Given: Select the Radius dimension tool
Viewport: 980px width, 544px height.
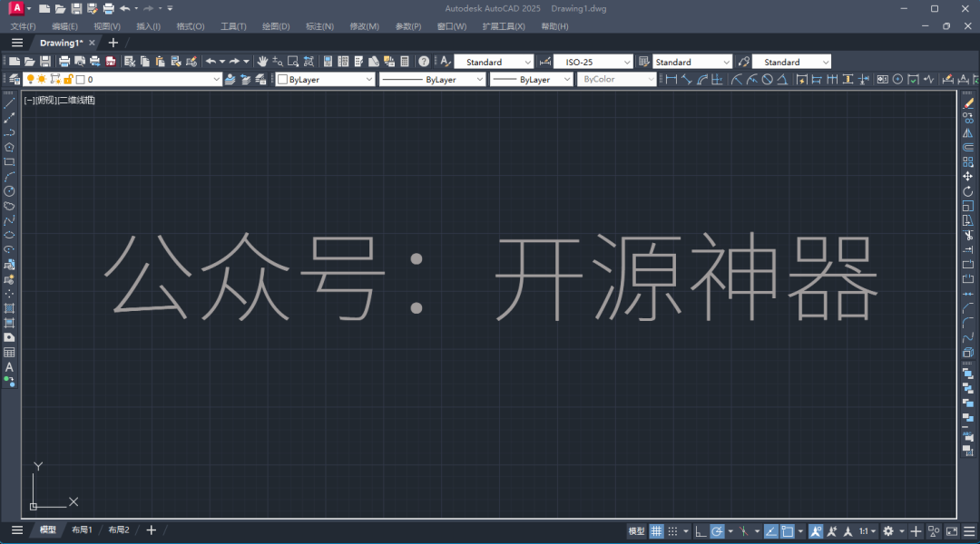Looking at the screenshot, I should (x=737, y=79).
